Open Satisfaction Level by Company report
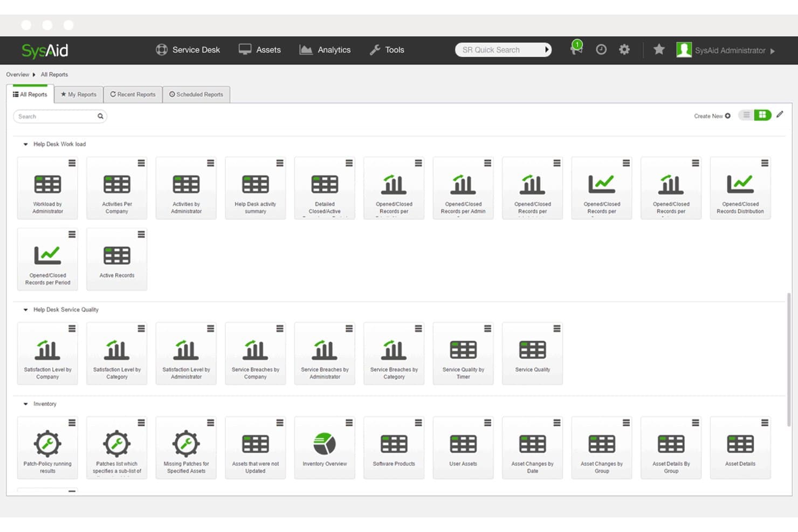 [47, 354]
